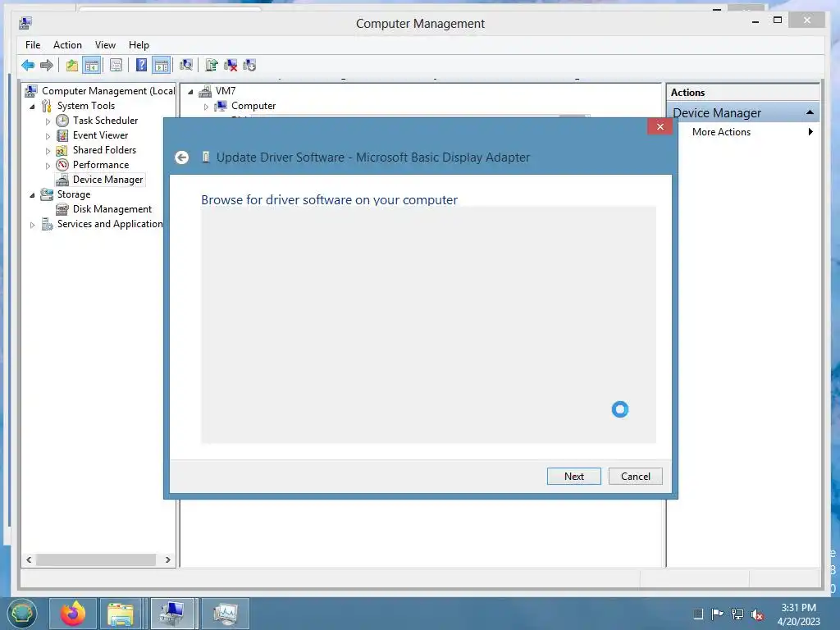
Task: Select Computer in the device list
Action: [253, 106]
